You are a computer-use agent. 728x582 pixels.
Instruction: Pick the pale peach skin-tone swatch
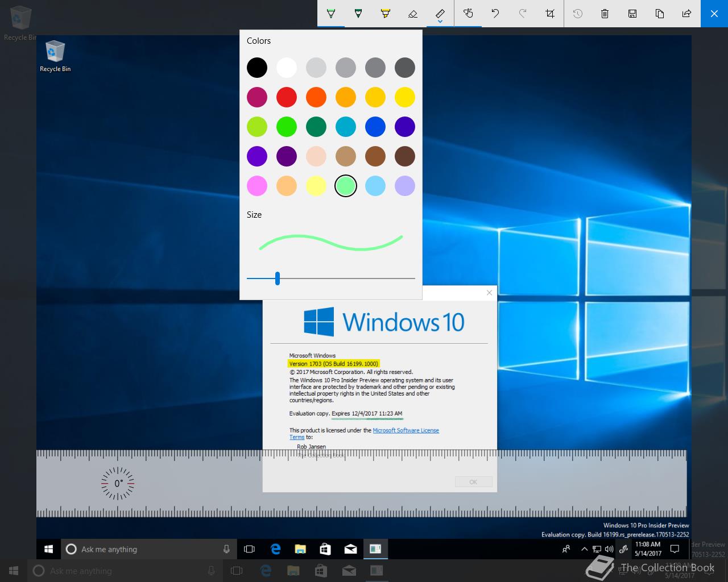316,156
